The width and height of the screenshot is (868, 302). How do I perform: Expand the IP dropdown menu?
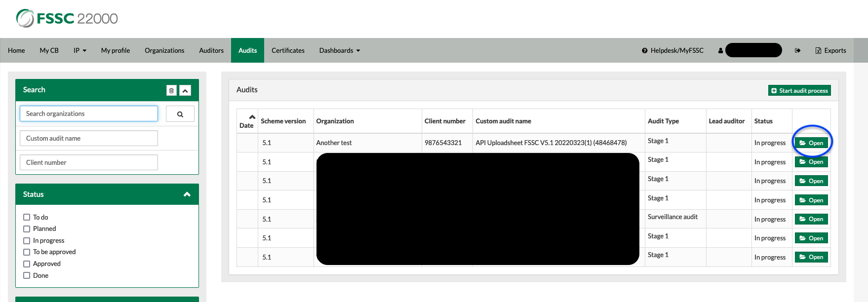click(79, 51)
